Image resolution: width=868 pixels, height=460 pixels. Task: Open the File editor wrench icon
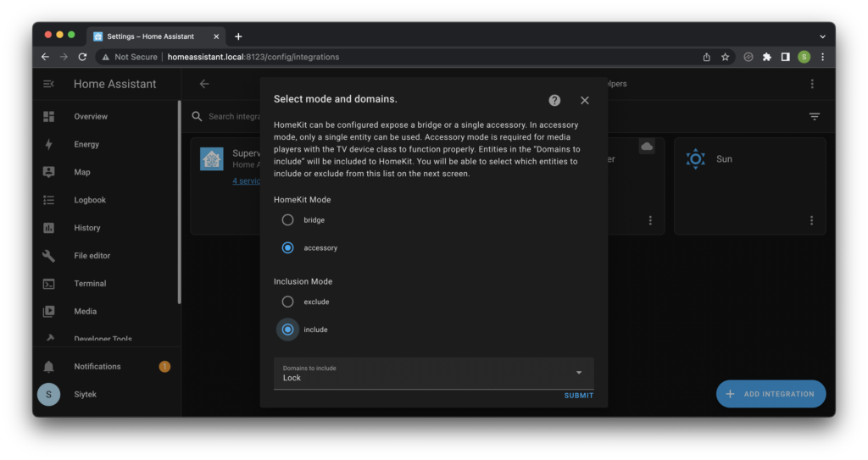click(x=48, y=256)
